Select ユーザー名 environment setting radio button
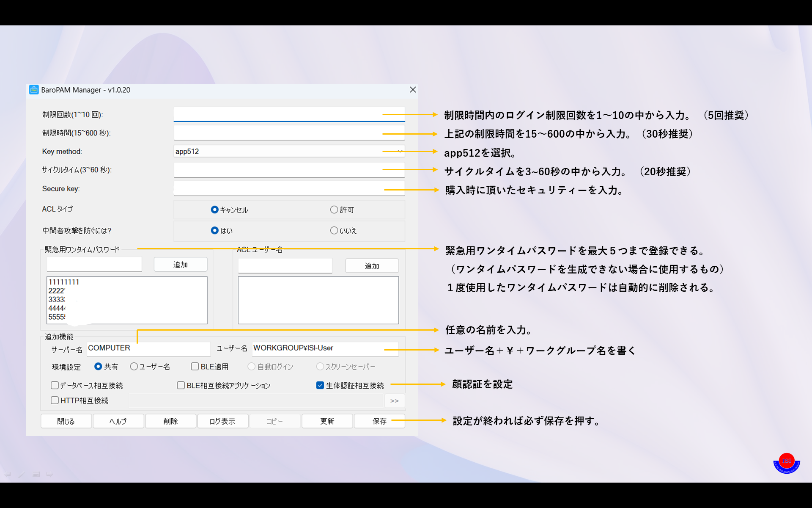The image size is (812, 508). [134, 367]
